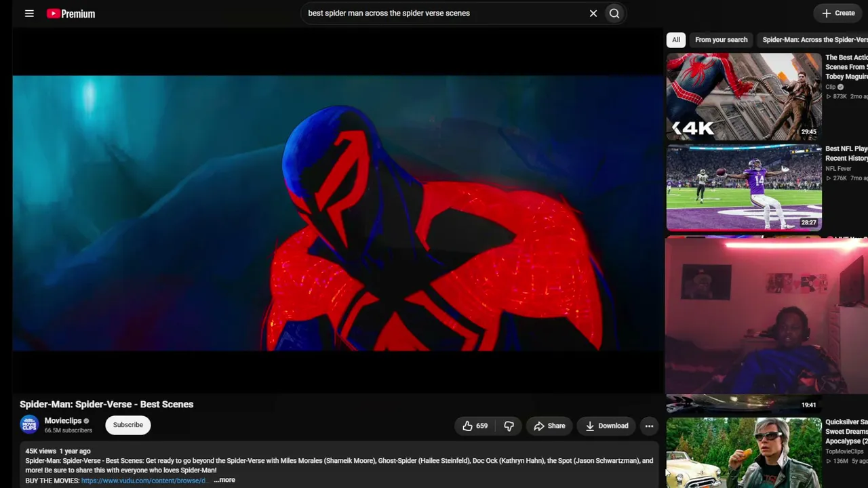Open the Quicksilver Sweet Dreams video thumbnail
This screenshot has width=868, height=488.
coord(744,453)
